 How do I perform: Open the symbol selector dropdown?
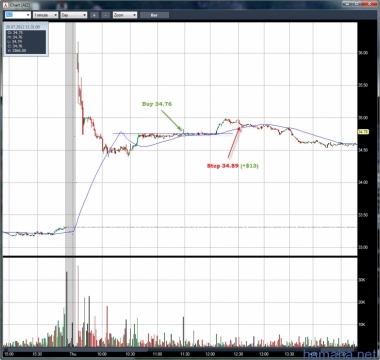pos(18,15)
